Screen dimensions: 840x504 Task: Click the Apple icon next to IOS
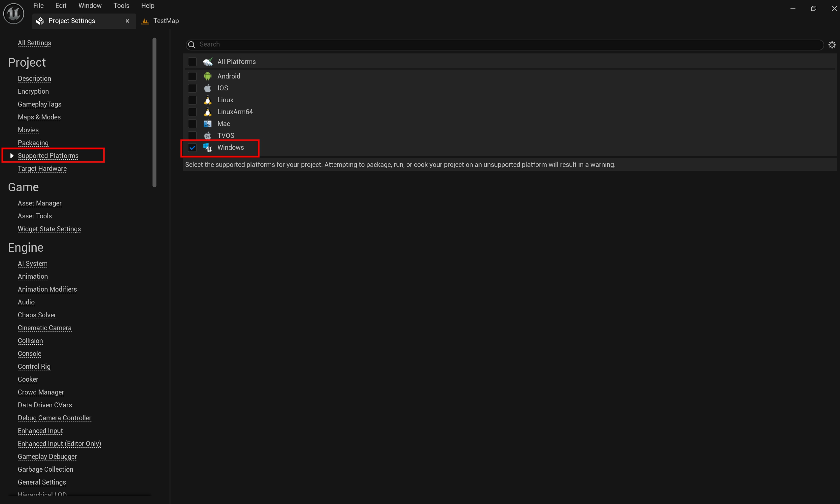coord(208,88)
